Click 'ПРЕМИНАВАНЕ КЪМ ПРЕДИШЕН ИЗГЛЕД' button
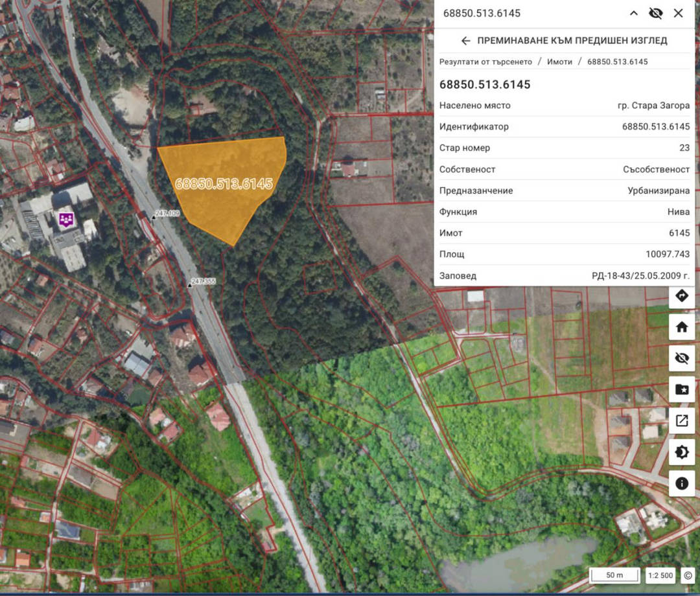The height and width of the screenshot is (596, 700). [572, 41]
